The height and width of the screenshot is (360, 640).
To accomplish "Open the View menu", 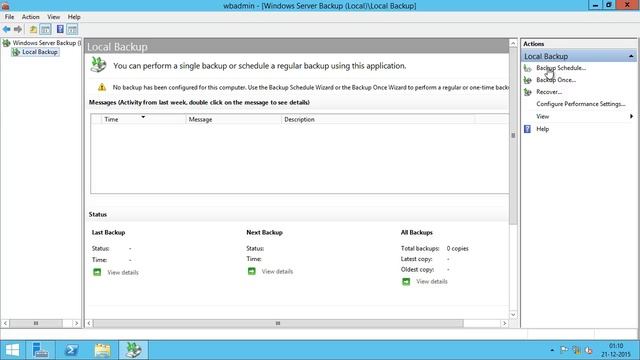I will [x=53, y=17].
